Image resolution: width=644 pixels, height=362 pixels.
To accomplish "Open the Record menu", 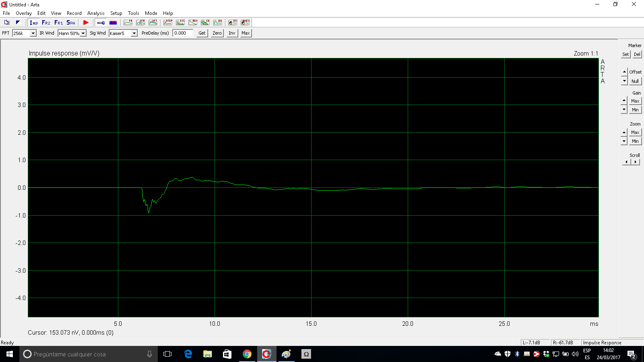I will 74,13.
